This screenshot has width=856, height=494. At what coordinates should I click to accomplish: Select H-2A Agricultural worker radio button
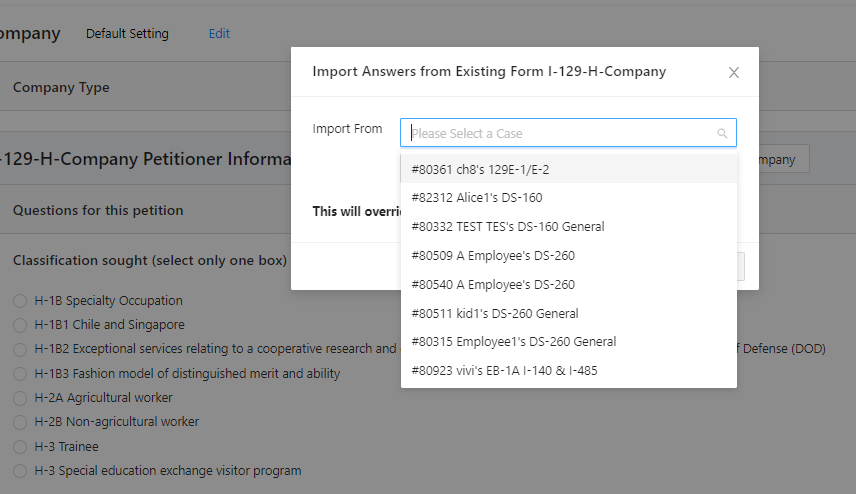pyautogui.click(x=20, y=398)
